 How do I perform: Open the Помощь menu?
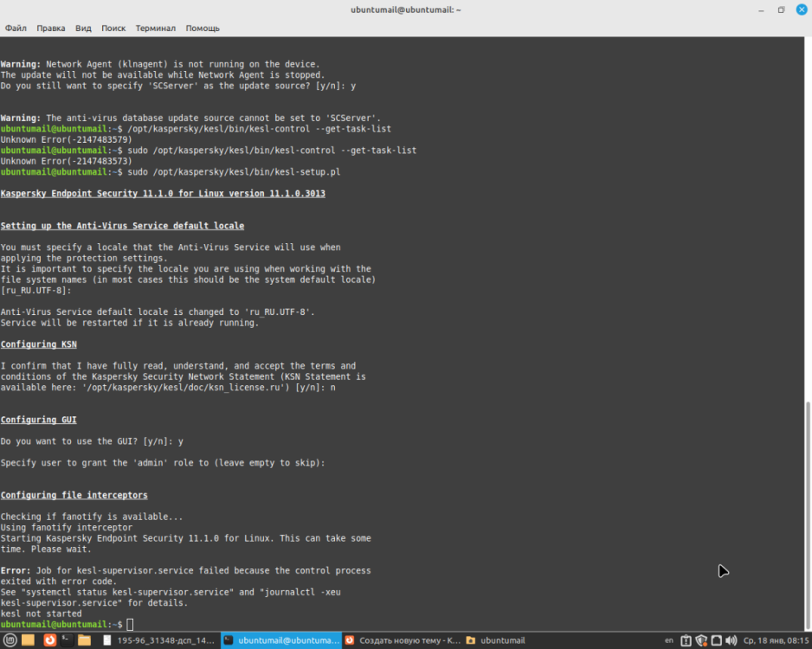(x=203, y=28)
